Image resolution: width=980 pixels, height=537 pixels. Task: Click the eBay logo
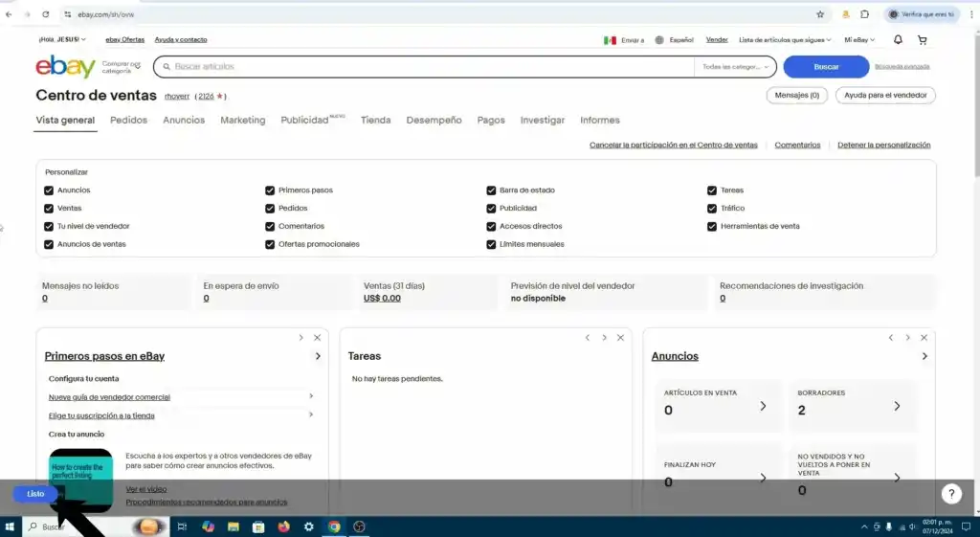point(65,66)
